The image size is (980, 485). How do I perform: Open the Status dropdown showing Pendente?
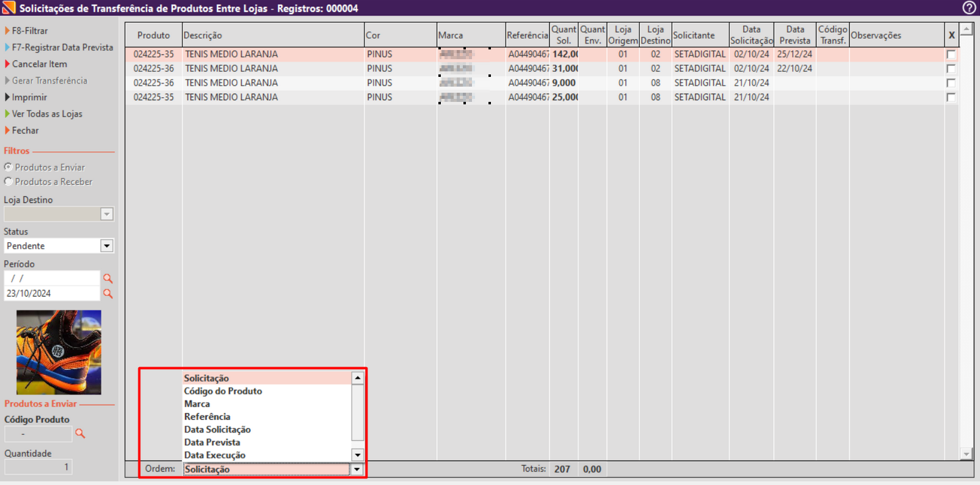pos(107,246)
